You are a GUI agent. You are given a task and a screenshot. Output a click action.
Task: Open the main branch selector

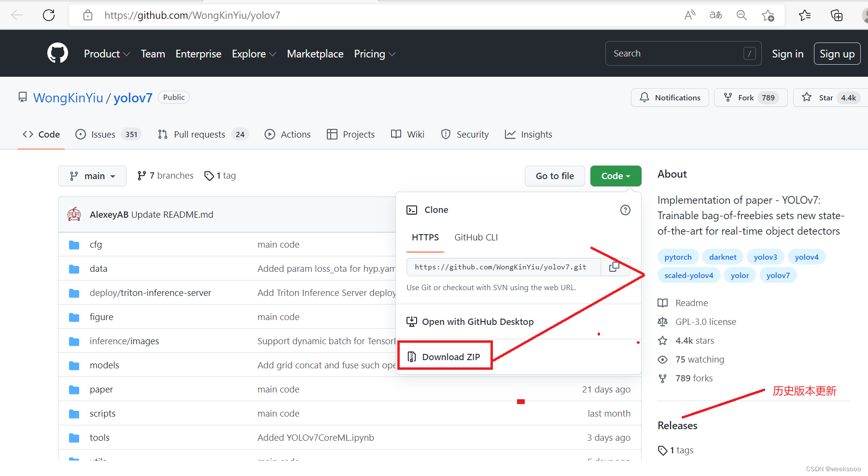pyautogui.click(x=92, y=176)
